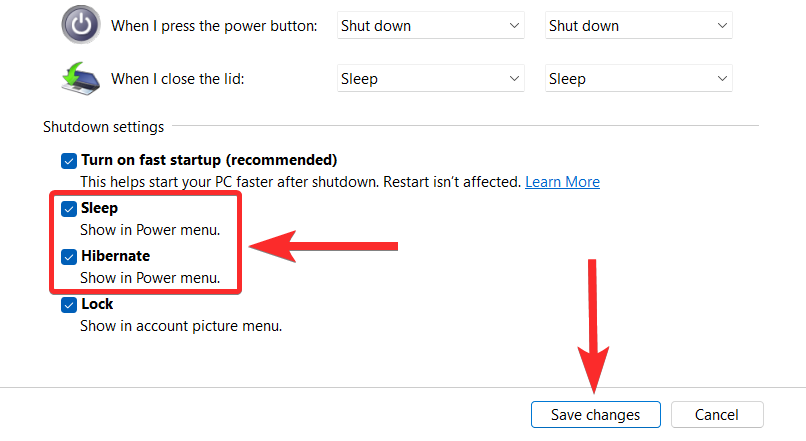
Task: Disable the Hibernate checkbox
Action: click(x=68, y=256)
